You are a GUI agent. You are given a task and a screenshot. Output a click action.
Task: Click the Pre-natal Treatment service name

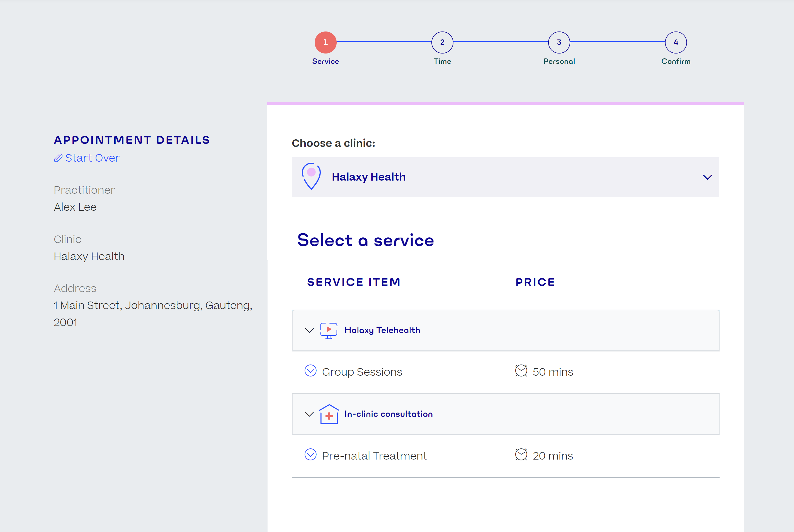click(374, 456)
